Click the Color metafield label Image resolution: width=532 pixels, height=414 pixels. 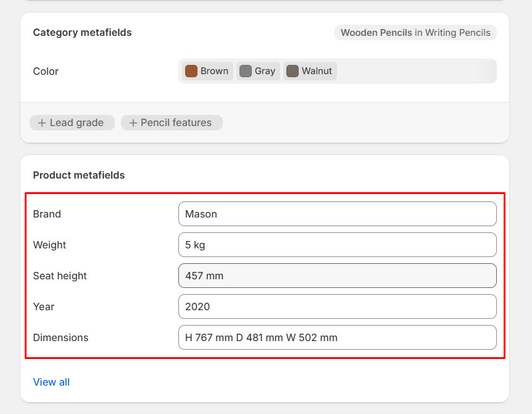[46, 71]
